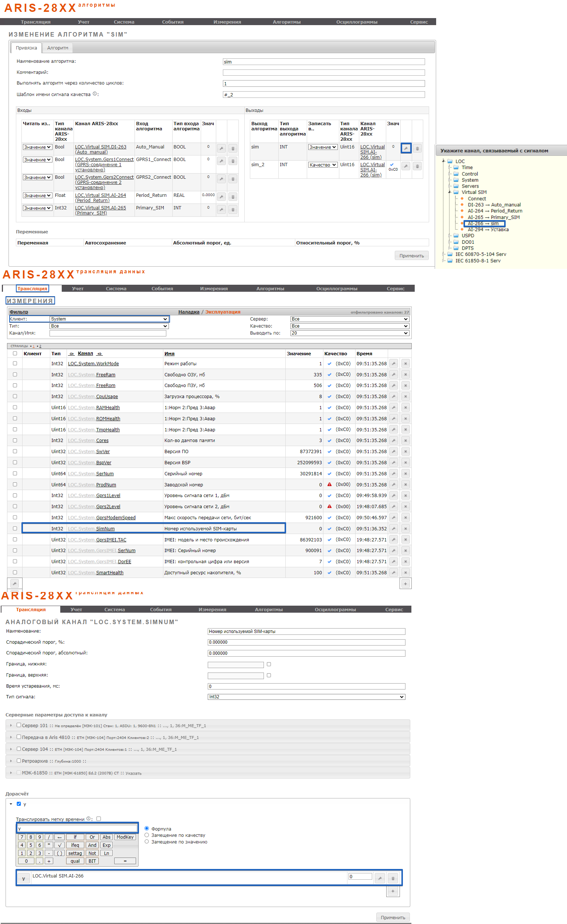
Task: Click wrench icon for sim_2 output row
Action: click(x=405, y=166)
